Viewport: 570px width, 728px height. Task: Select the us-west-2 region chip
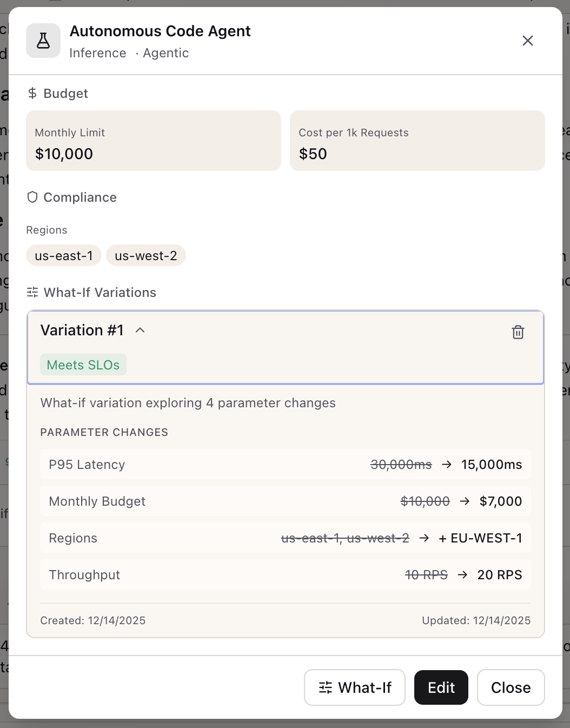point(145,255)
